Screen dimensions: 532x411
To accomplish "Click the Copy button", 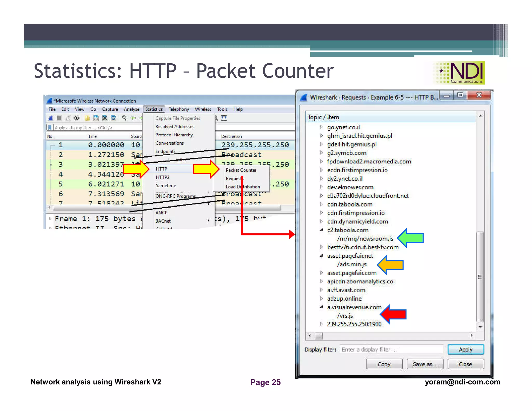I will tap(384, 364).
